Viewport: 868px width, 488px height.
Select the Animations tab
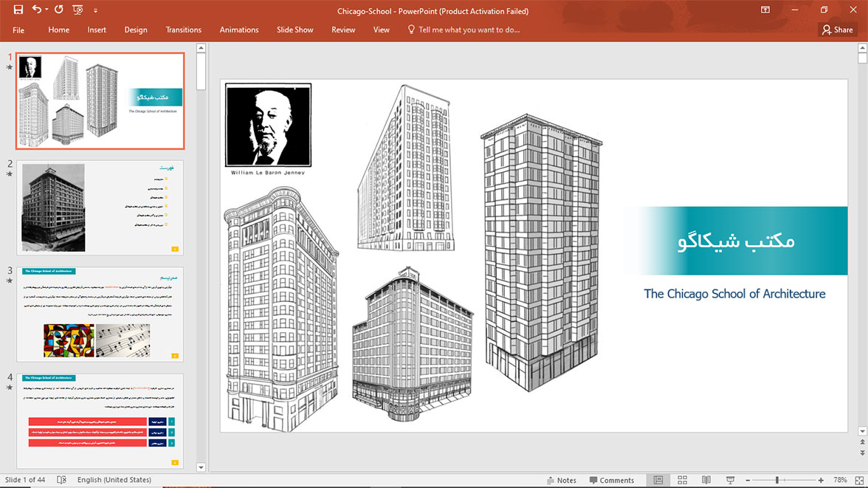[x=239, y=30]
